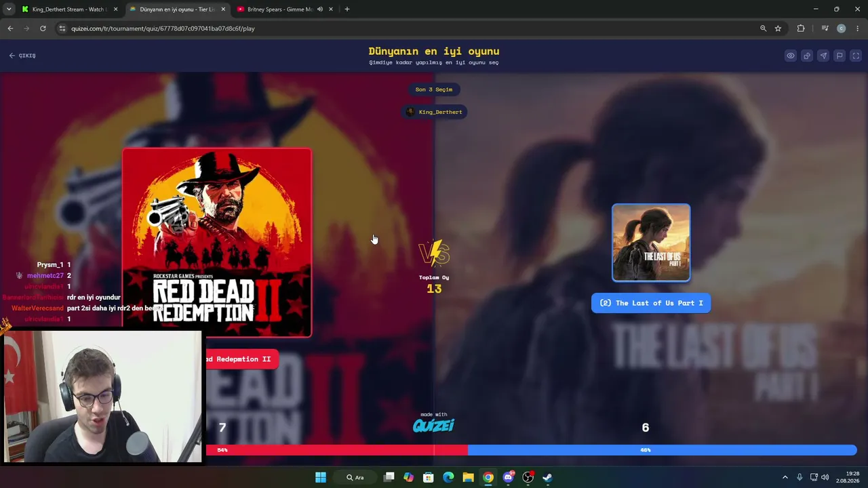Open File Explorer from the taskbar

point(468,477)
